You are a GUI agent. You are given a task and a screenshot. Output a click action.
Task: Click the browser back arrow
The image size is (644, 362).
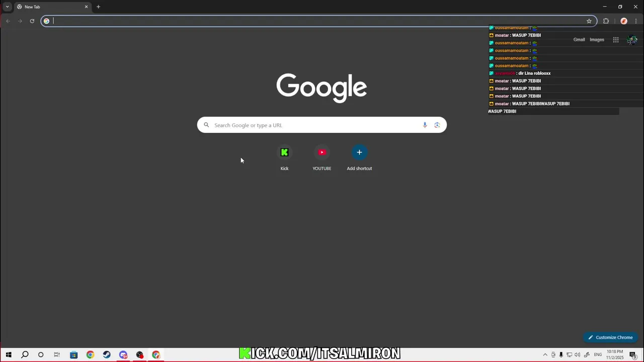tap(8, 21)
